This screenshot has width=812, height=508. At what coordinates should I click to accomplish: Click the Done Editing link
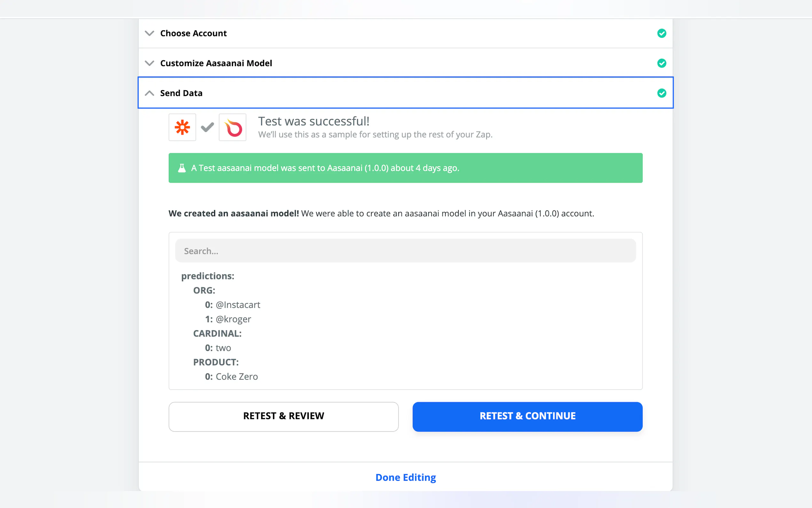tap(405, 477)
